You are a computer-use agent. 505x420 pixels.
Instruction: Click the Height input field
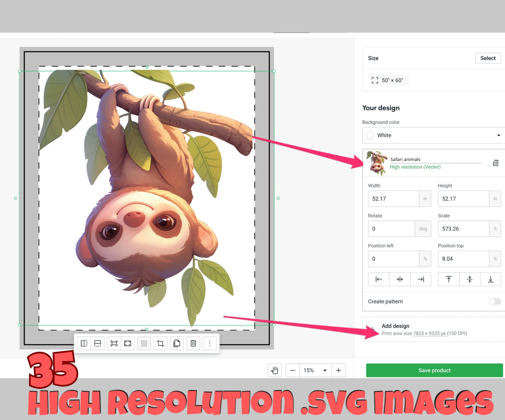(463, 199)
